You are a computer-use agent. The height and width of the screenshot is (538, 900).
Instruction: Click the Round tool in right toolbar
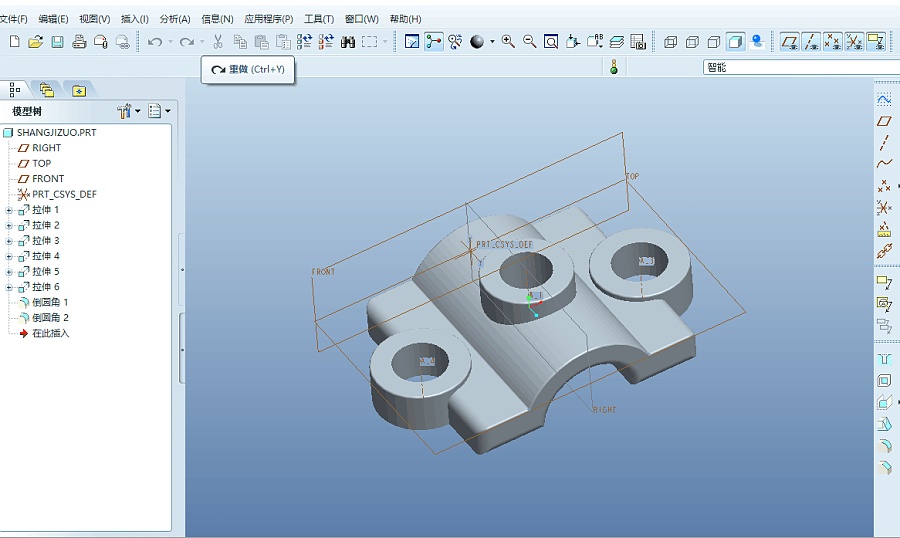(x=884, y=446)
